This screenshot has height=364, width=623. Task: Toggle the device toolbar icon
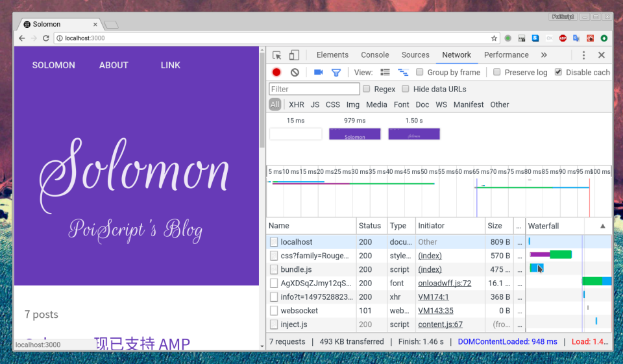[x=294, y=55]
